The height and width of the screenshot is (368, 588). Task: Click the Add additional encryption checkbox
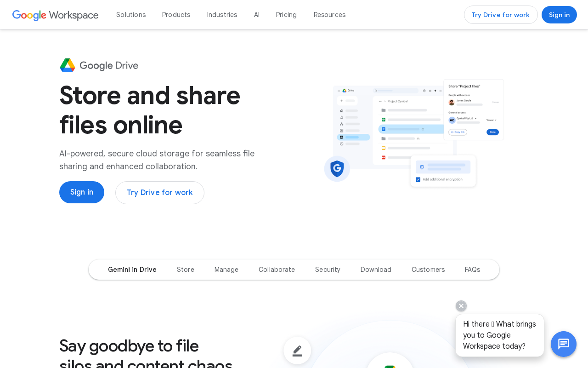click(x=418, y=179)
